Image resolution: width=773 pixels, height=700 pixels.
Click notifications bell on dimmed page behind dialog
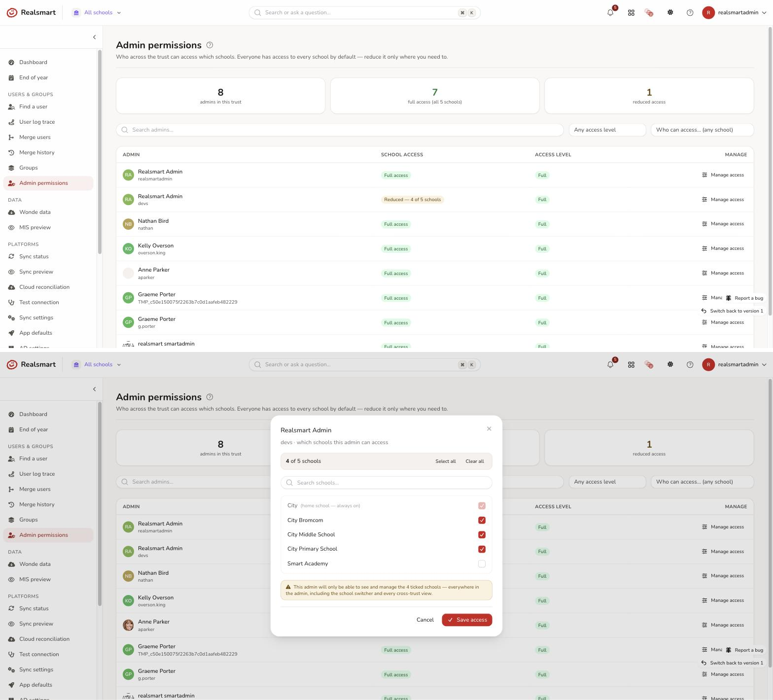point(610,365)
